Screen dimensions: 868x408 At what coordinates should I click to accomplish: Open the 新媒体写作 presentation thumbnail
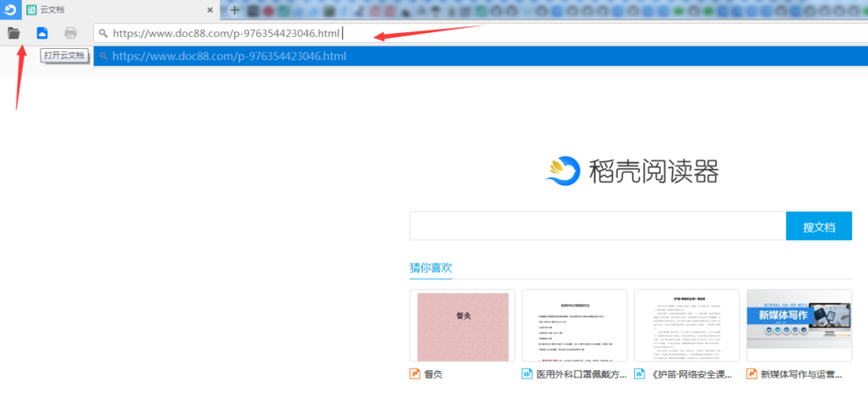coord(799,325)
